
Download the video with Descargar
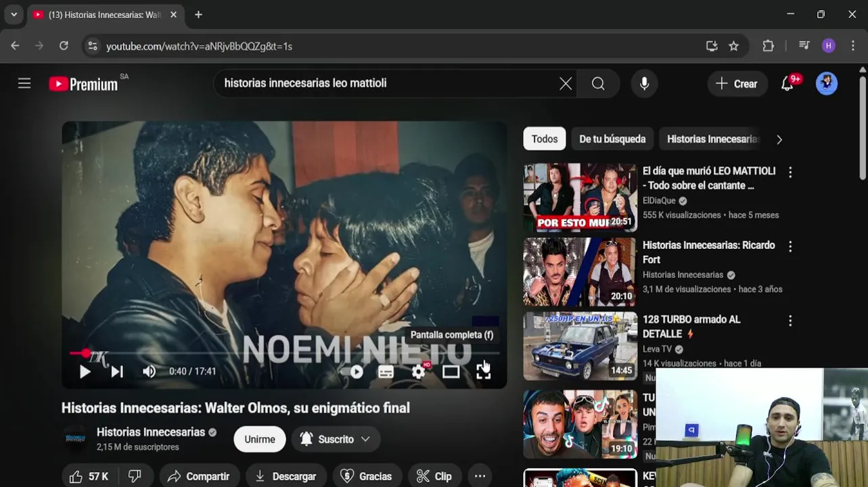click(x=285, y=476)
